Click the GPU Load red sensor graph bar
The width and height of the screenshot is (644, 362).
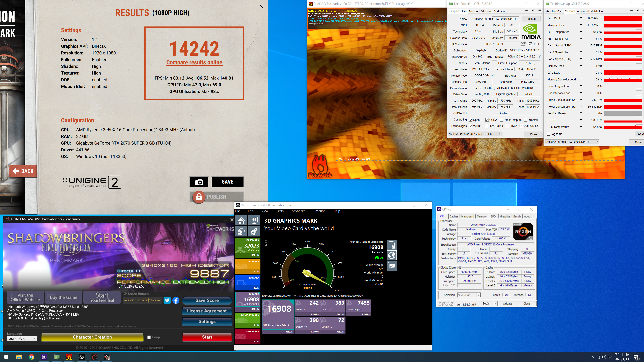pos(623,73)
